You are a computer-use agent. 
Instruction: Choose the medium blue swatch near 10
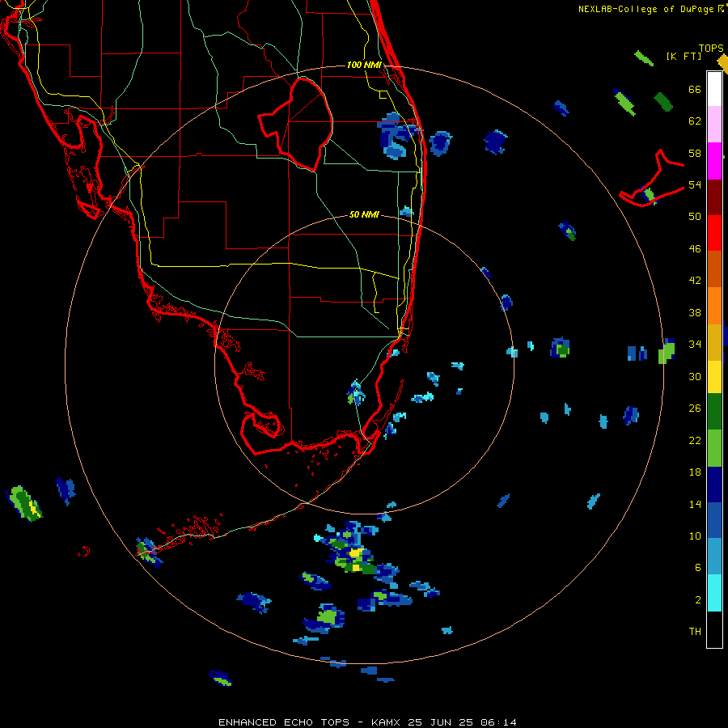(x=714, y=520)
